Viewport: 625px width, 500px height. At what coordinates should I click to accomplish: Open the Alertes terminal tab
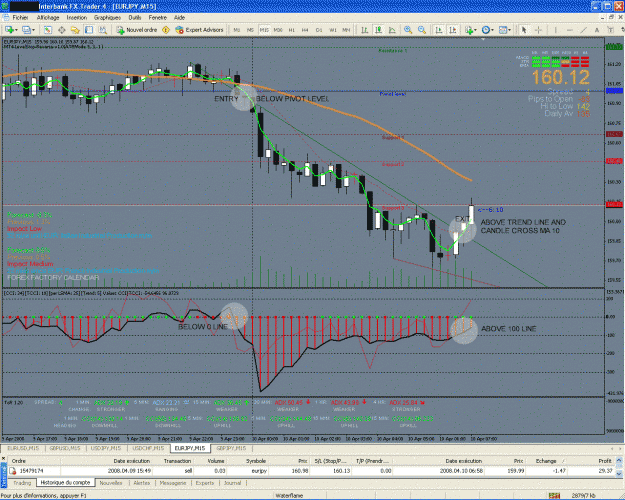pos(142,483)
